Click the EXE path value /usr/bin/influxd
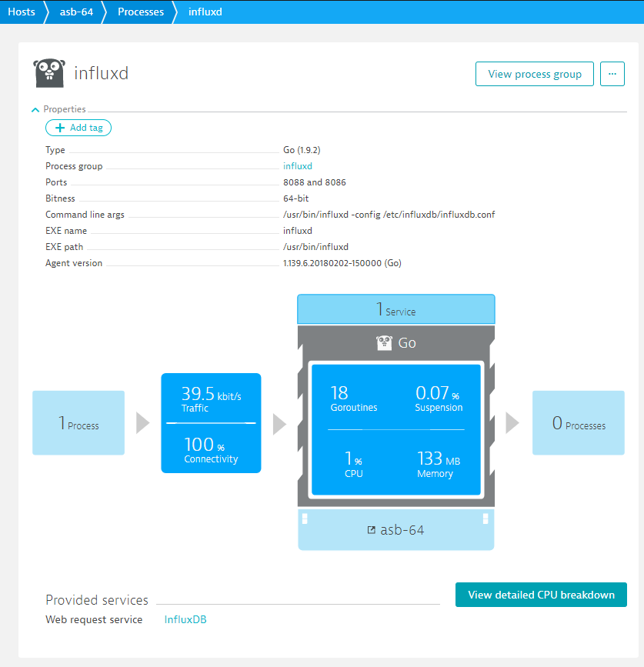 pos(315,247)
